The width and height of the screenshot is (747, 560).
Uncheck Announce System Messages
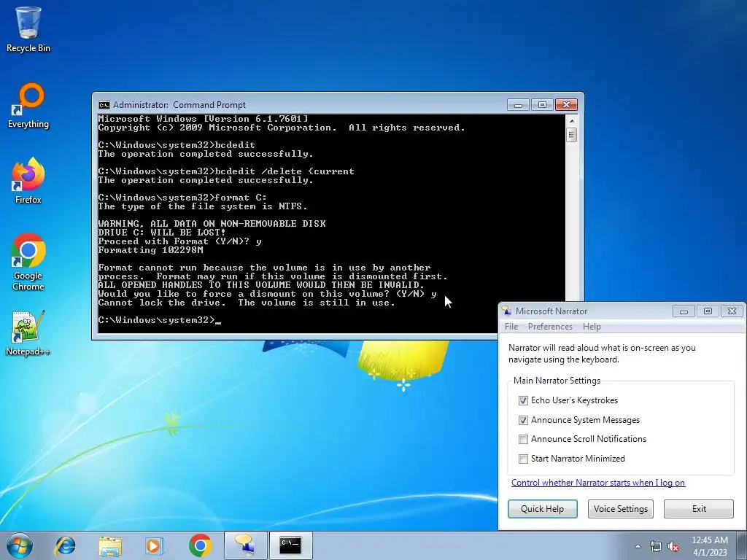coord(523,420)
